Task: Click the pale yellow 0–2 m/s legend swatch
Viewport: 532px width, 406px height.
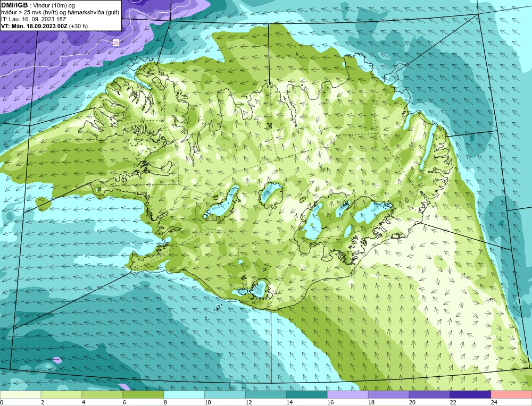Action: 20,394
